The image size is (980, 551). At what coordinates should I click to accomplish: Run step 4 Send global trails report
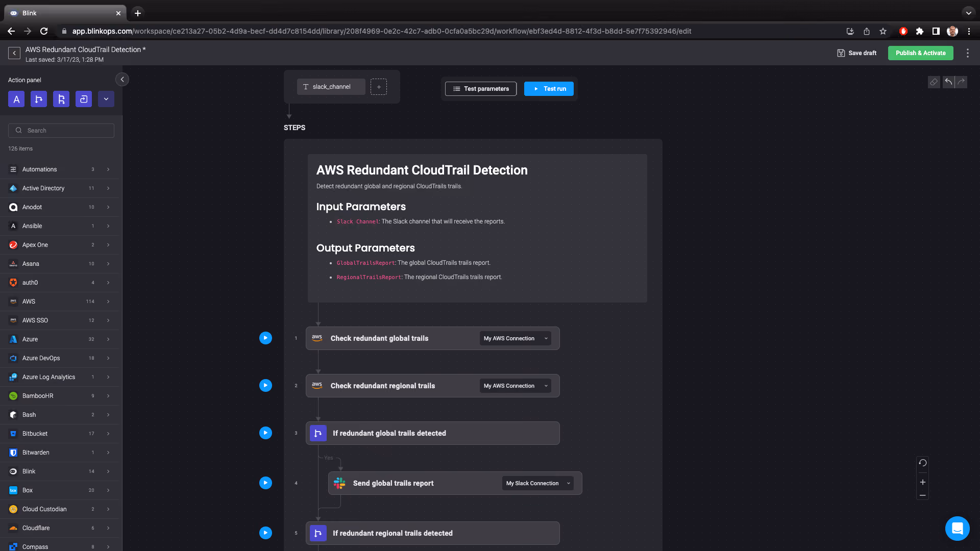[x=265, y=483]
